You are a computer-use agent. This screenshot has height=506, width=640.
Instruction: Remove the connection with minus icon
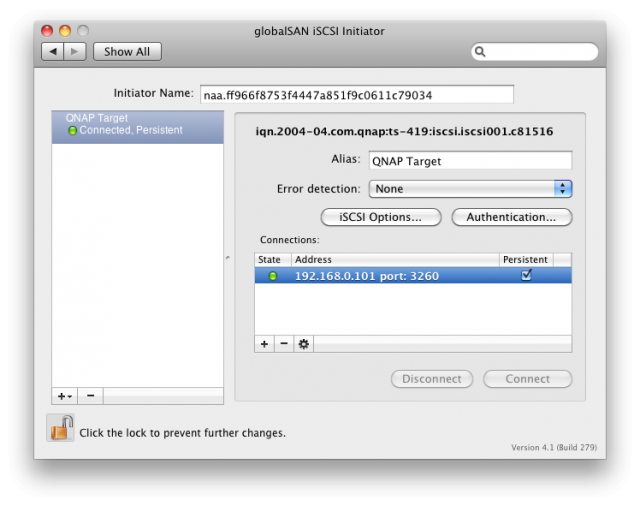pyautogui.click(x=284, y=344)
